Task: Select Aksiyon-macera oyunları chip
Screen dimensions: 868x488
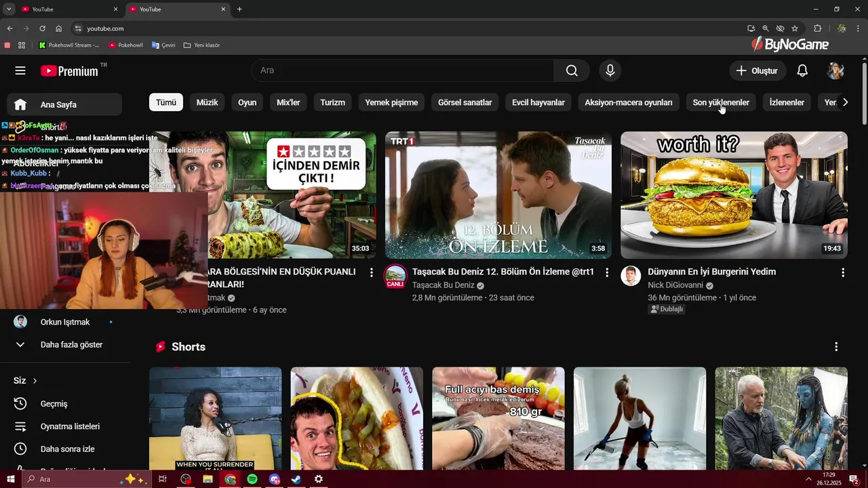Action: click(x=629, y=102)
